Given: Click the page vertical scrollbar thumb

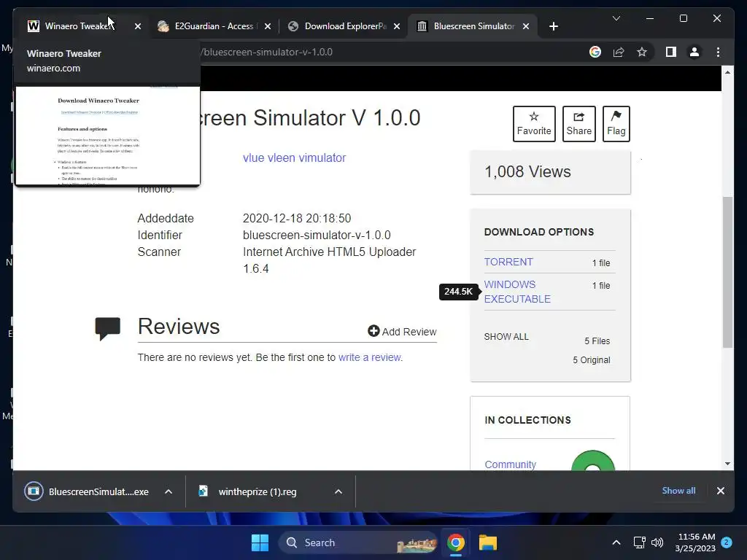Looking at the screenshot, I should pyautogui.click(x=727, y=272).
